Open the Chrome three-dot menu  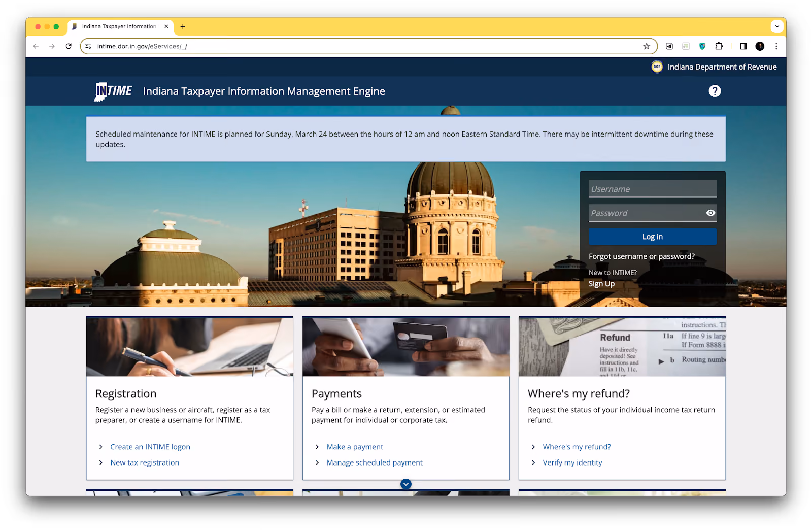(776, 46)
